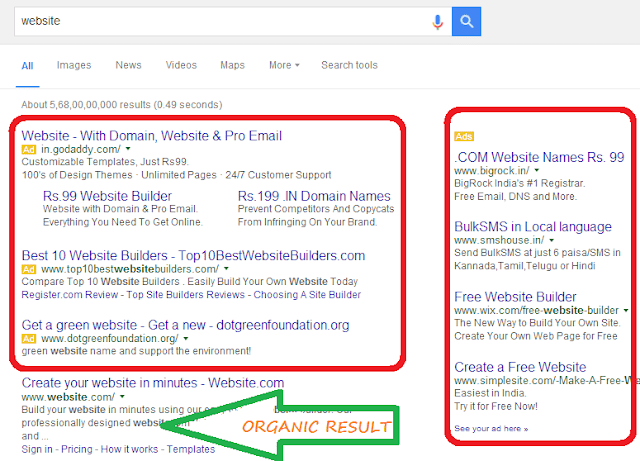The image size is (640, 461).
Task: Expand dropdown arrow beside wix.com/free-website-builder
Action: pyautogui.click(x=626, y=310)
